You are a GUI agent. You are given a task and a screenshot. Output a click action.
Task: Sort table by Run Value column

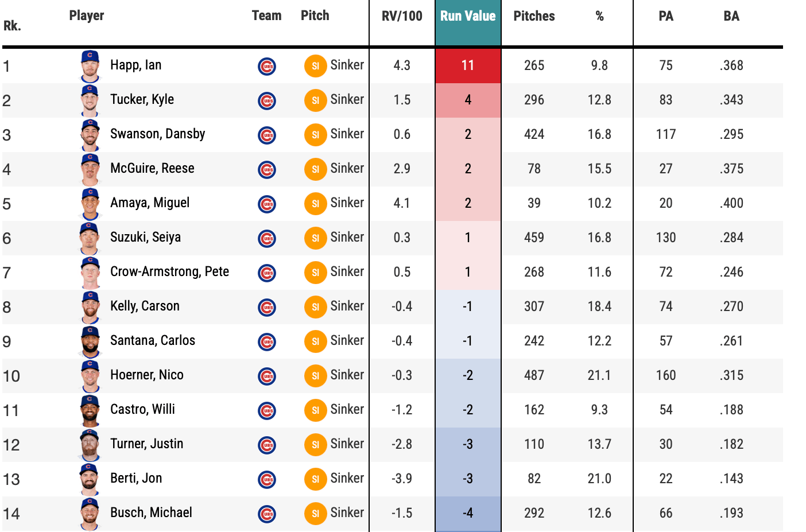pyautogui.click(x=468, y=16)
